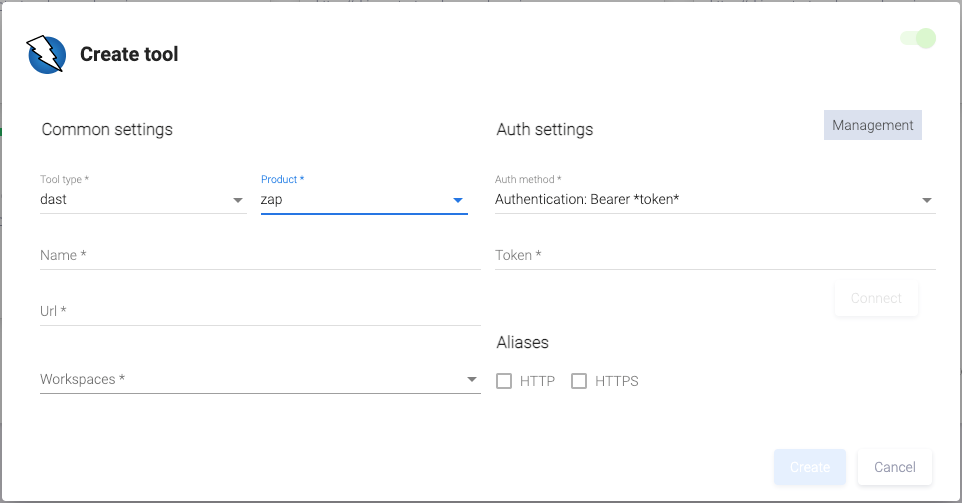Toggle the green switch in dialog header
The height and width of the screenshot is (503, 962).
[918, 39]
